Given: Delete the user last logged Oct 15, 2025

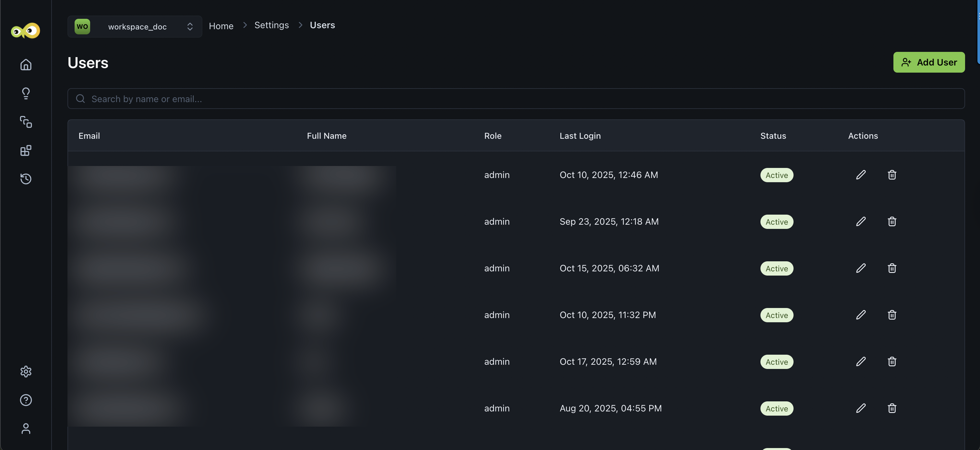Looking at the screenshot, I should coord(892,268).
